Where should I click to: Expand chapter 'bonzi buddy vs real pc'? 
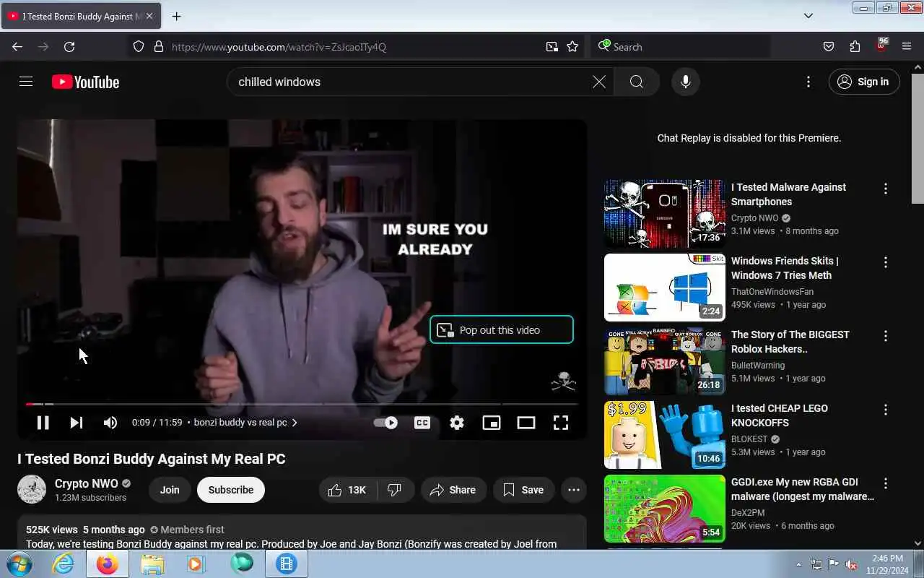coord(246,423)
